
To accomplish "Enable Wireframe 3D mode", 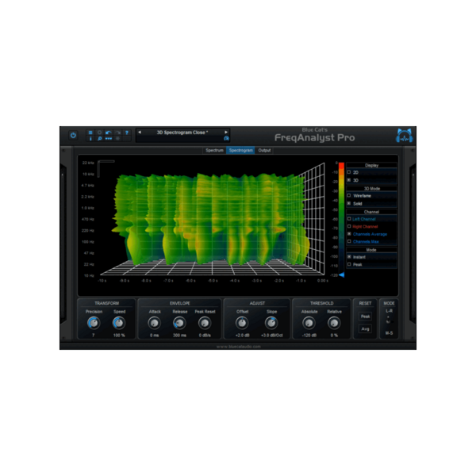I will (x=349, y=195).
